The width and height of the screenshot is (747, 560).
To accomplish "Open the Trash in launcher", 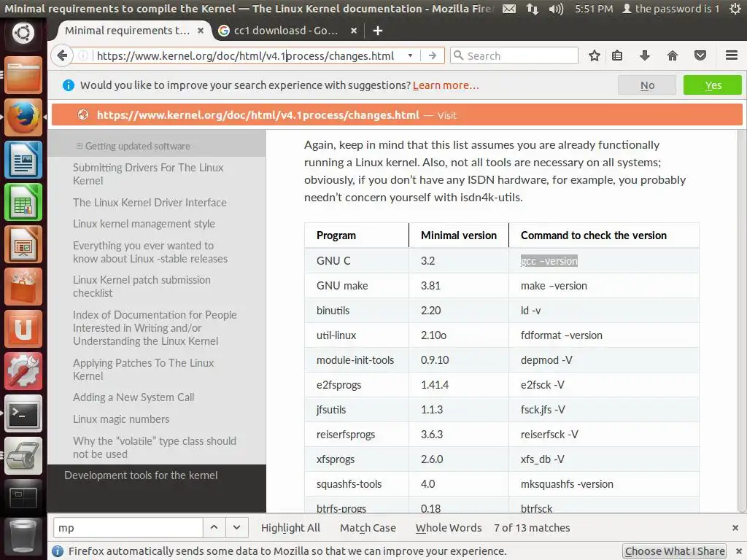I will coord(23,537).
